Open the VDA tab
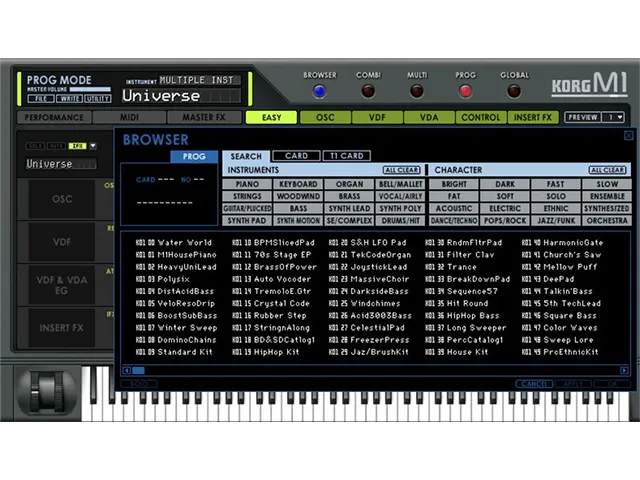The image size is (640, 480). coord(429,118)
